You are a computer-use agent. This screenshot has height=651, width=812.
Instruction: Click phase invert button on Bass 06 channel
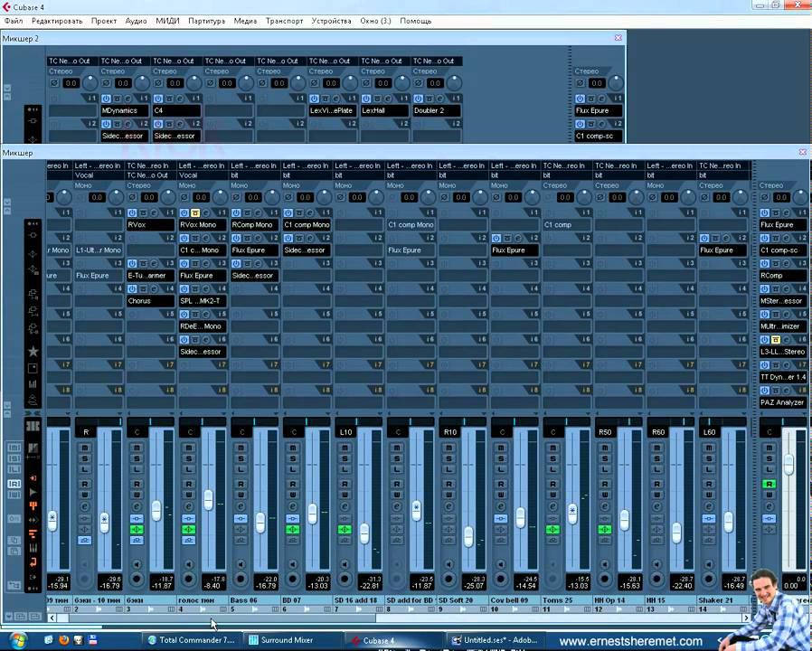pyautogui.click(x=237, y=197)
